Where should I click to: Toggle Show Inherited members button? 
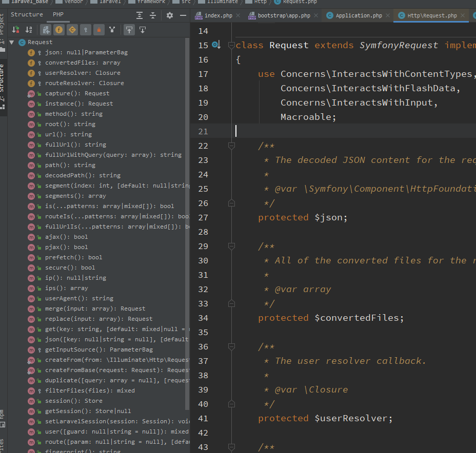(x=46, y=30)
